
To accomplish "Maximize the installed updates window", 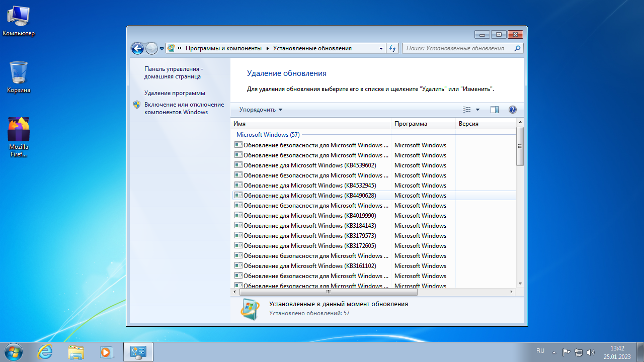I will tap(499, 35).
